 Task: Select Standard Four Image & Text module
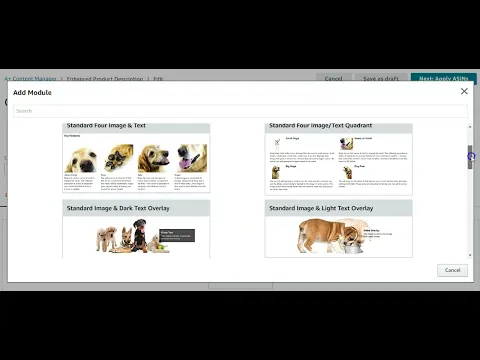(136, 158)
